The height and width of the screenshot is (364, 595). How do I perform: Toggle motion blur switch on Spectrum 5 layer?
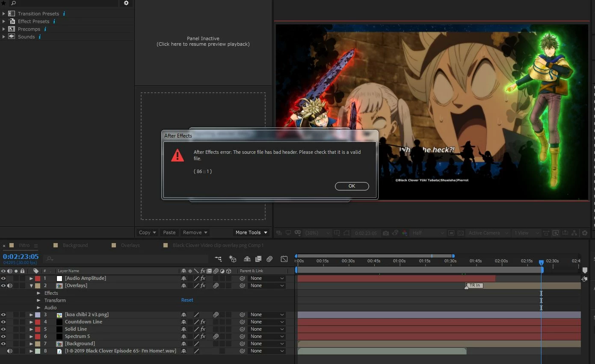point(216,336)
